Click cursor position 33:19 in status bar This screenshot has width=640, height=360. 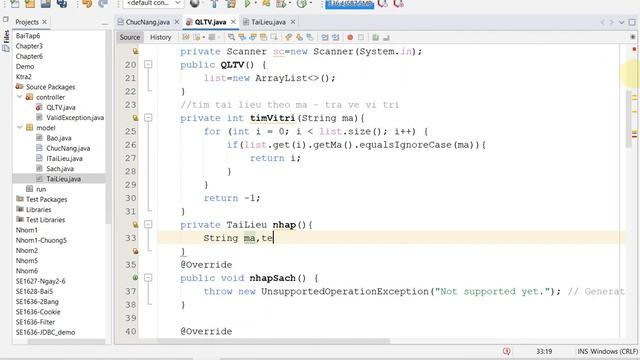544,351
